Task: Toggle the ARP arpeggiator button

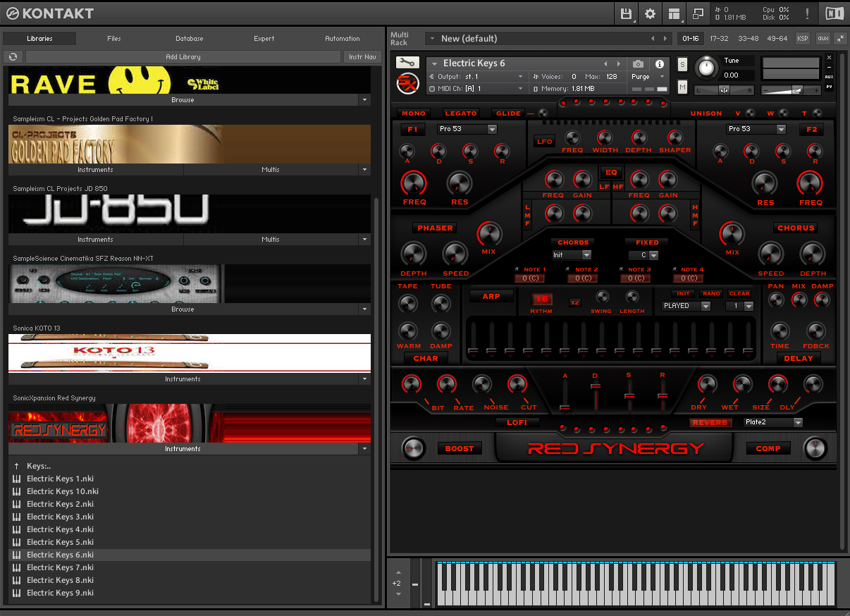Action: click(491, 297)
